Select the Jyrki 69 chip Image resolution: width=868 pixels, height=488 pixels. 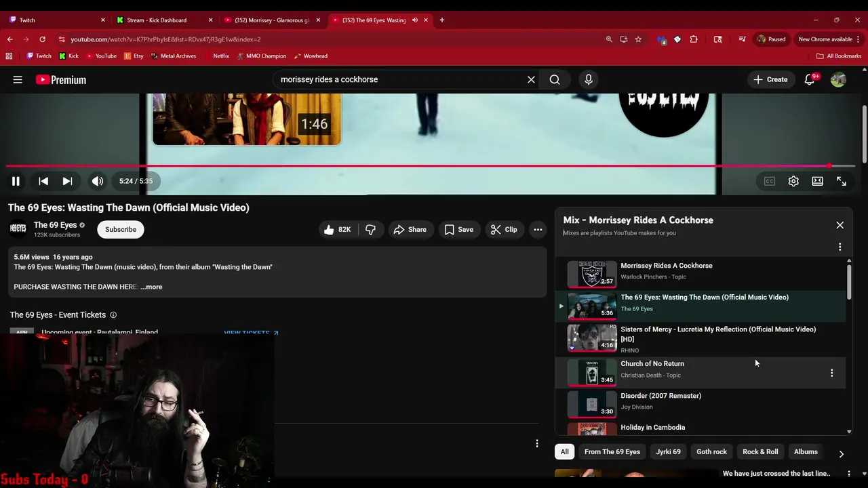tap(668, 452)
